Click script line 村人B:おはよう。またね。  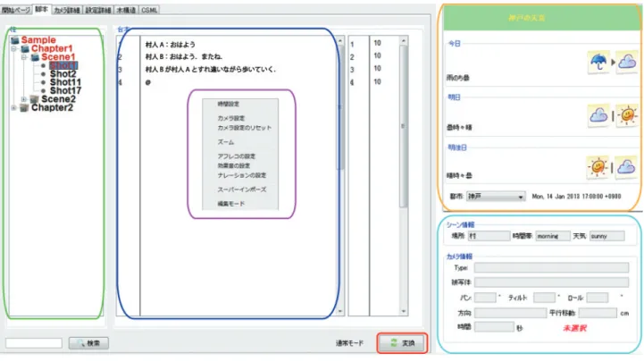184,56
